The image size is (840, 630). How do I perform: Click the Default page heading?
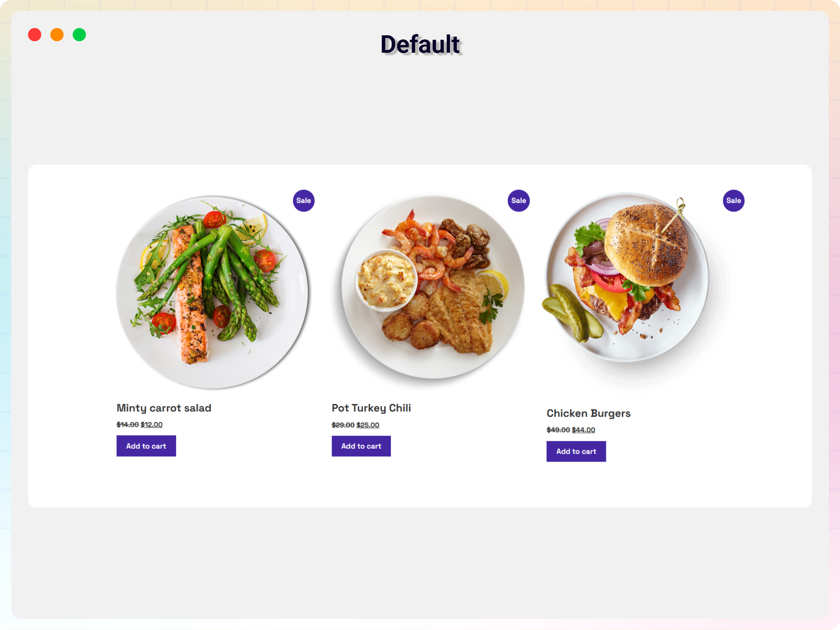pos(420,44)
